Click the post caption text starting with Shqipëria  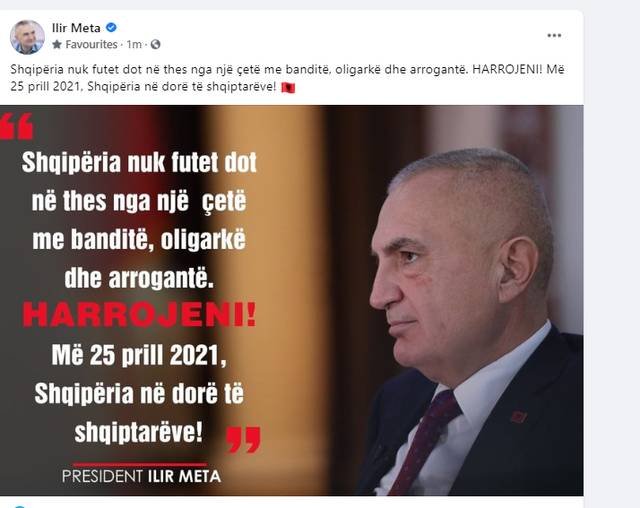[x=287, y=78]
